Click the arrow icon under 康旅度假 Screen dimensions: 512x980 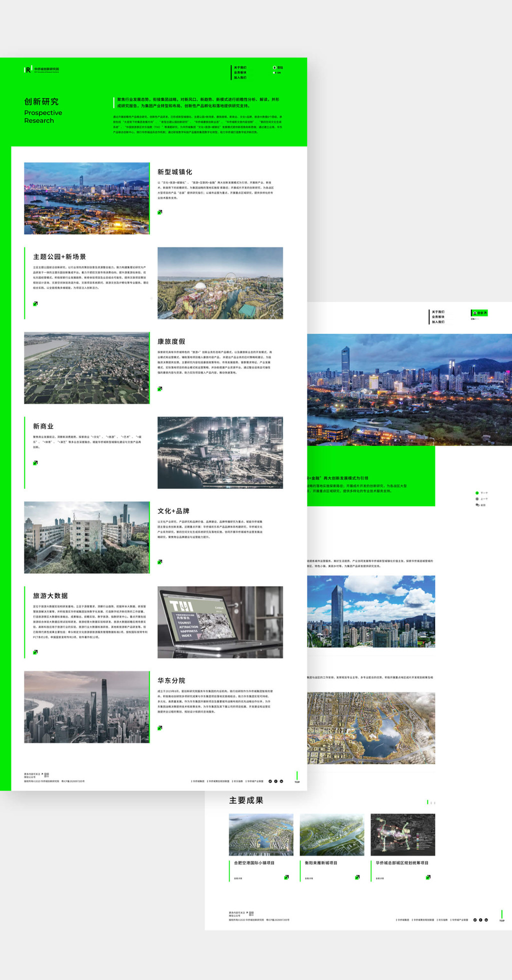[x=160, y=389]
